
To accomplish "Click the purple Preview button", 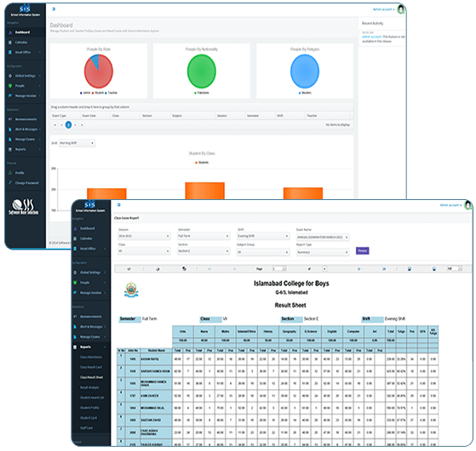I will click(362, 251).
